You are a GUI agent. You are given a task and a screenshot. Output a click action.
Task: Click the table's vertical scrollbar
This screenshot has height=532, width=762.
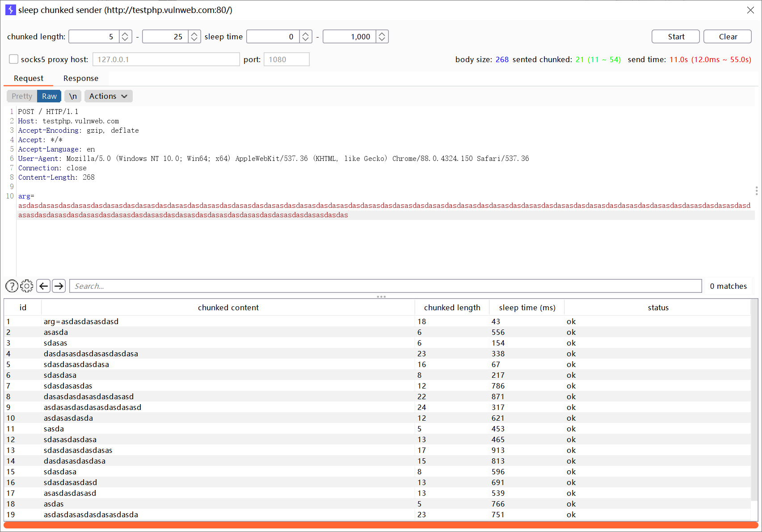tap(754, 400)
